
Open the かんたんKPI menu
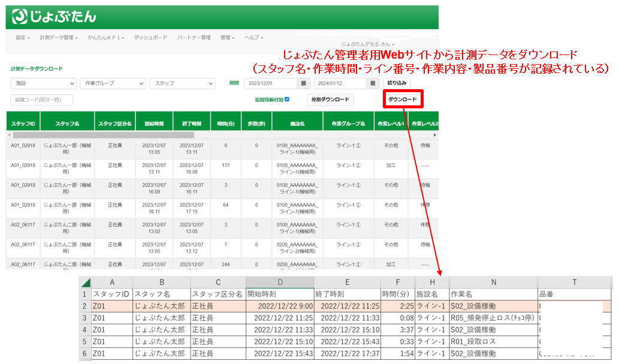click(x=105, y=38)
